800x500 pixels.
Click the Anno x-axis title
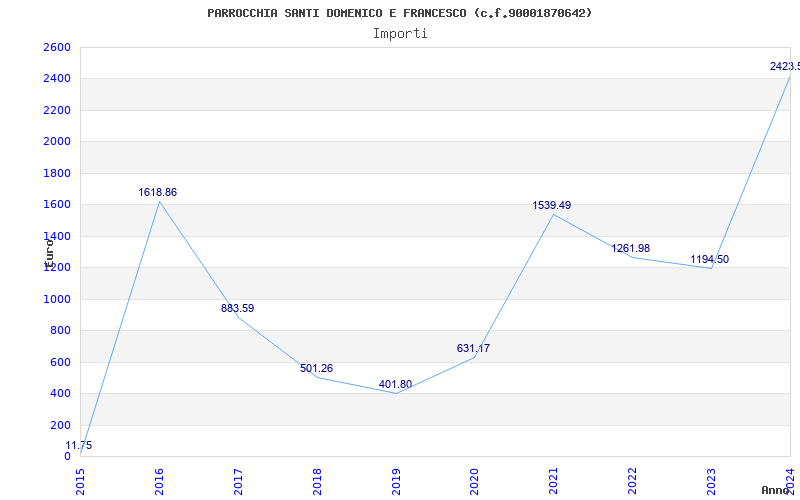point(775,490)
